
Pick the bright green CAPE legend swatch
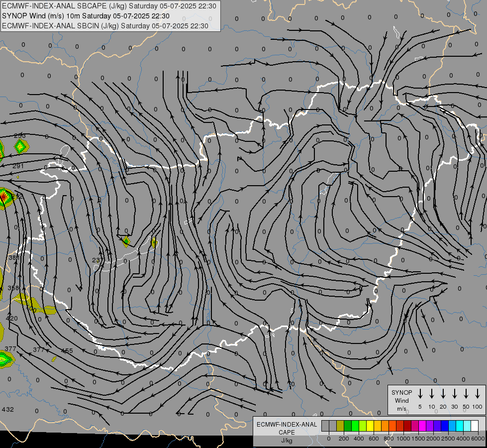(355, 426)
